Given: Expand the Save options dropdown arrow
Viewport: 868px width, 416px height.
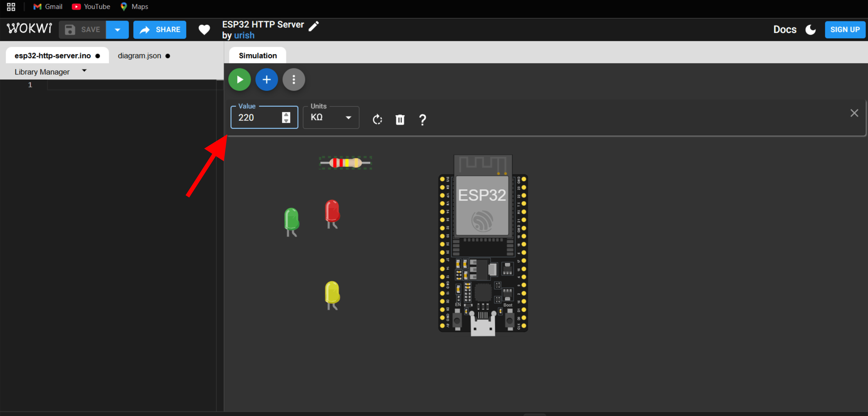Looking at the screenshot, I should coord(117,30).
